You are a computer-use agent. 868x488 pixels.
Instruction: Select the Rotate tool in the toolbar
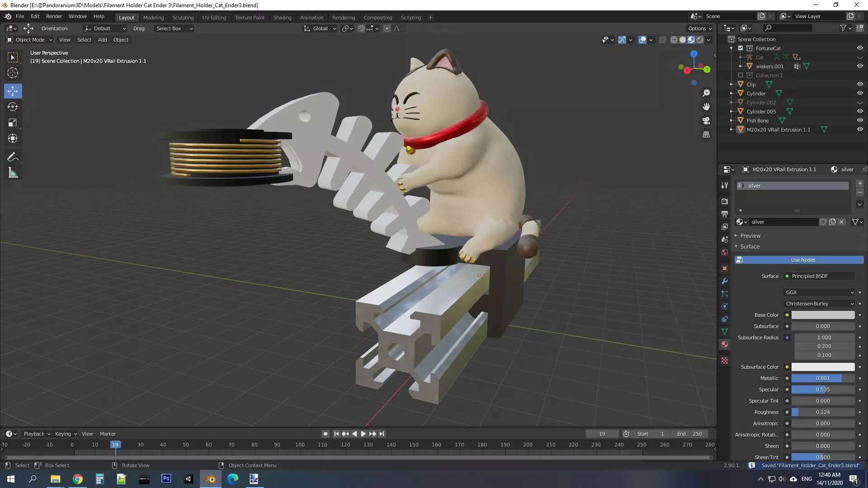(x=13, y=107)
